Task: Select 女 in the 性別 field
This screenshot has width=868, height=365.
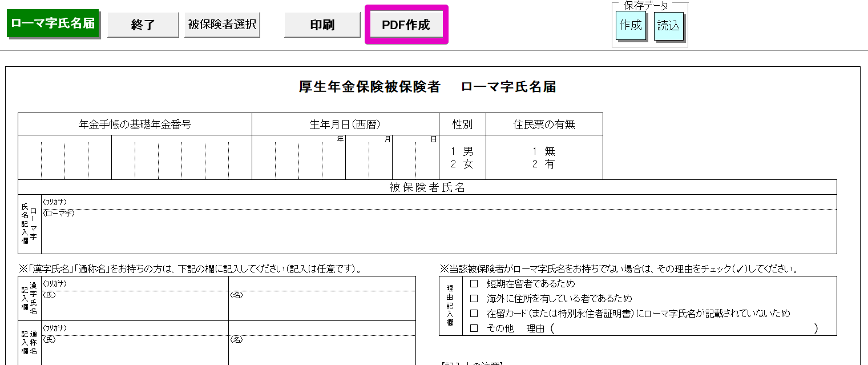Action: click(462, 165)
